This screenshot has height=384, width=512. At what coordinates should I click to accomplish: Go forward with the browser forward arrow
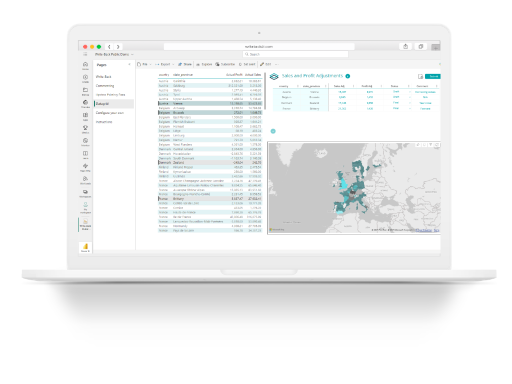click(118, 47)
